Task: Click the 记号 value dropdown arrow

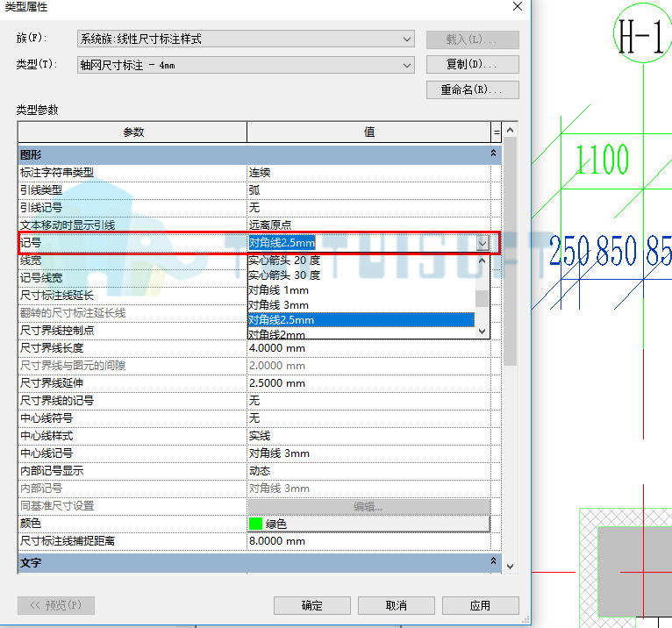Action: click(x=483, y=243)
